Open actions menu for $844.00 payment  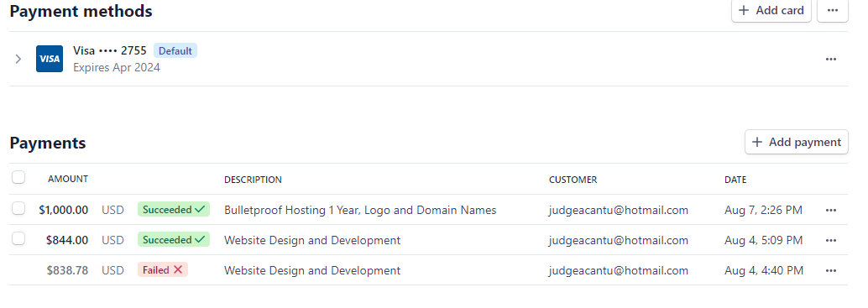pyautogui.click(x=830, y=241)
